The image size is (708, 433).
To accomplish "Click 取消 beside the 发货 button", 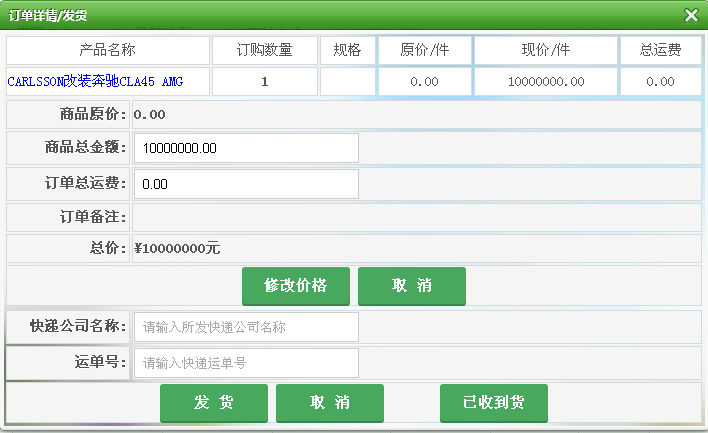I will coord(330,403).
